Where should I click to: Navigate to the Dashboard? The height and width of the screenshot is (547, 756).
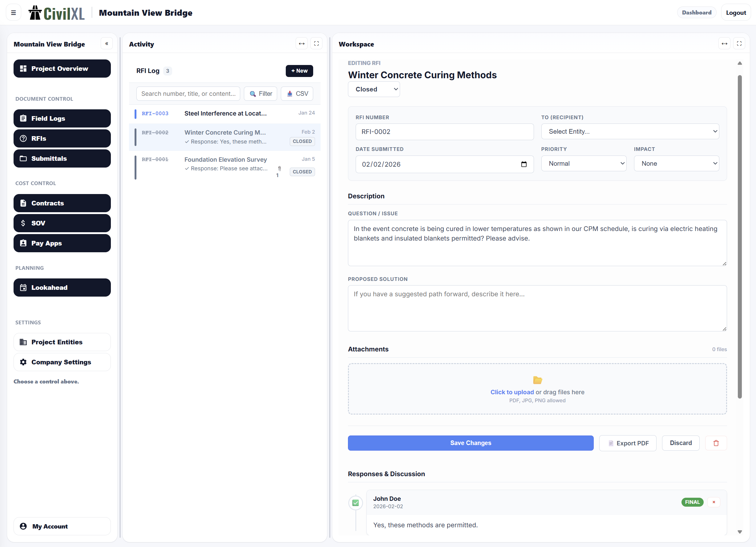697,12
